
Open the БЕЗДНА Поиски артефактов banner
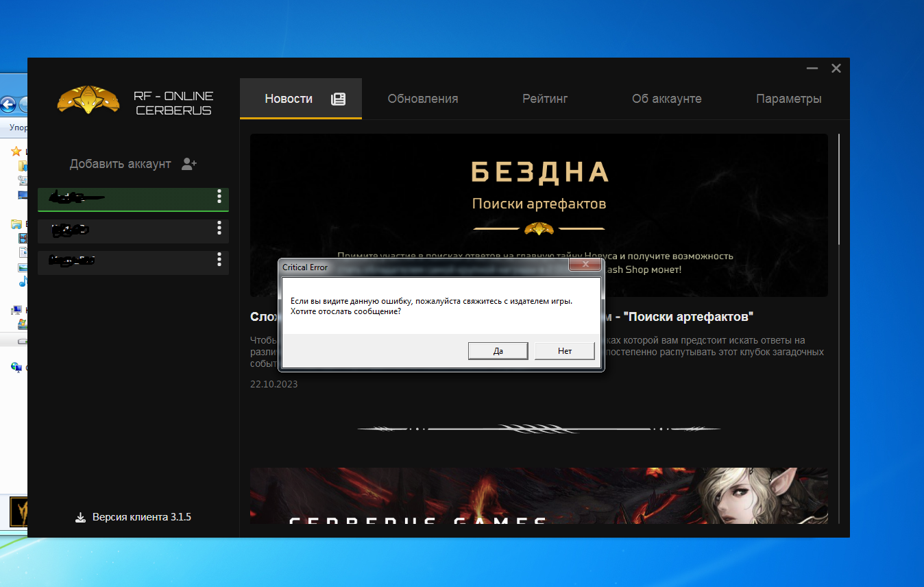[x=539, y=215]
